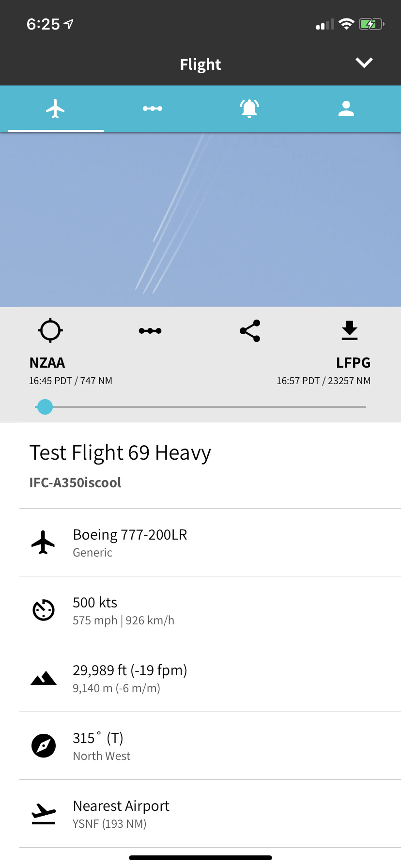This screenshot has height=868, width=401.
Task: Tap the speedometer icon beside 500 kts
Action: 44,610
